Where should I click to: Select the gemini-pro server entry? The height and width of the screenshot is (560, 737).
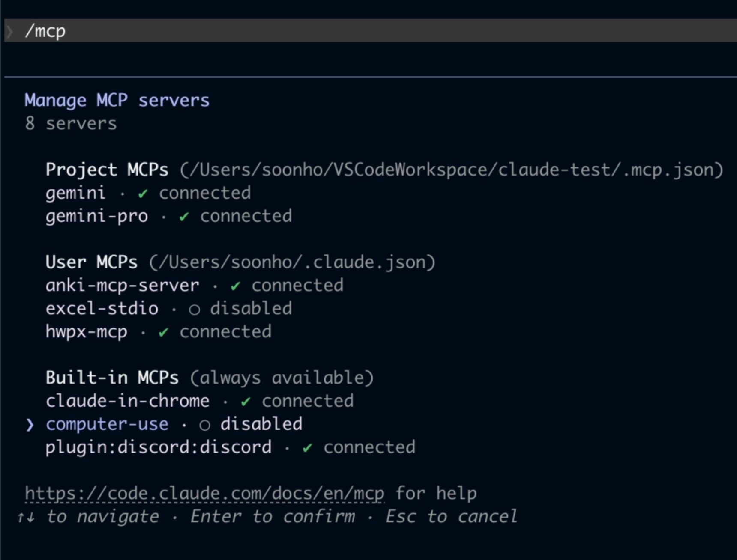pyautogui.click(x=169, y=216)
